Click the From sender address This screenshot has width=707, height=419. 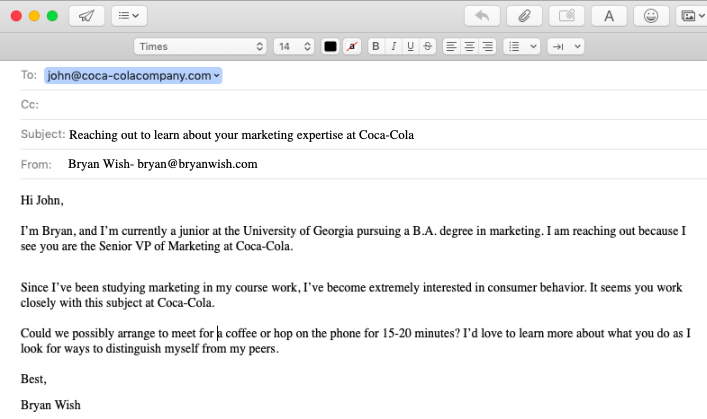(163, 164)
